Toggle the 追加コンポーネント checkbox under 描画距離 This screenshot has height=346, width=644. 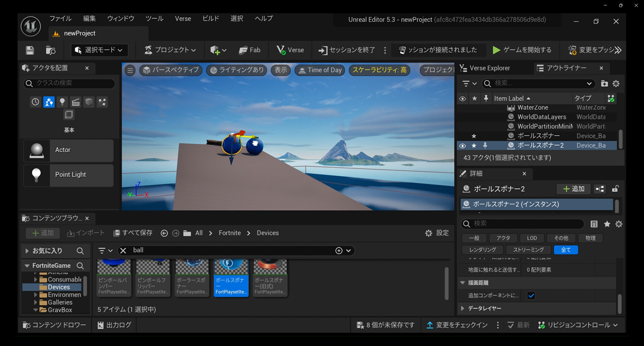coord(531,296)
